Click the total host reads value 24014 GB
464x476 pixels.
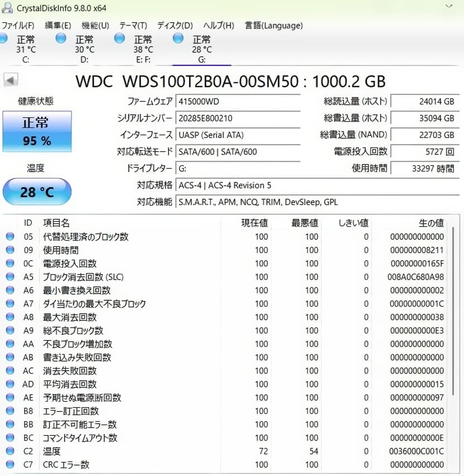click(x=425, y=101)
